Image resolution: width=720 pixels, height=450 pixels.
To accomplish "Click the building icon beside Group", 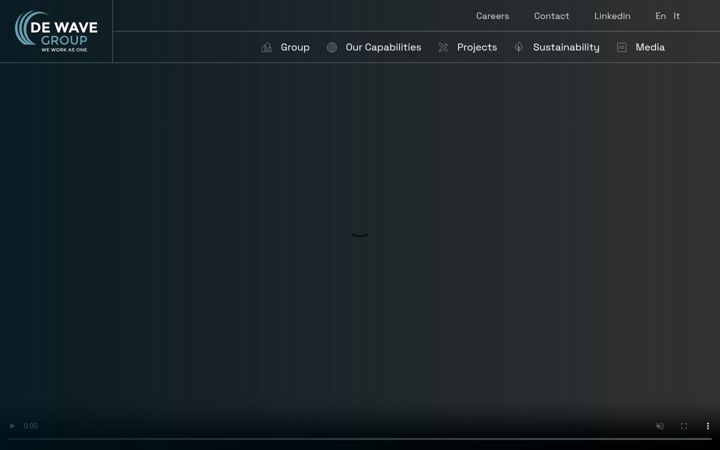I will coord(266,47).
